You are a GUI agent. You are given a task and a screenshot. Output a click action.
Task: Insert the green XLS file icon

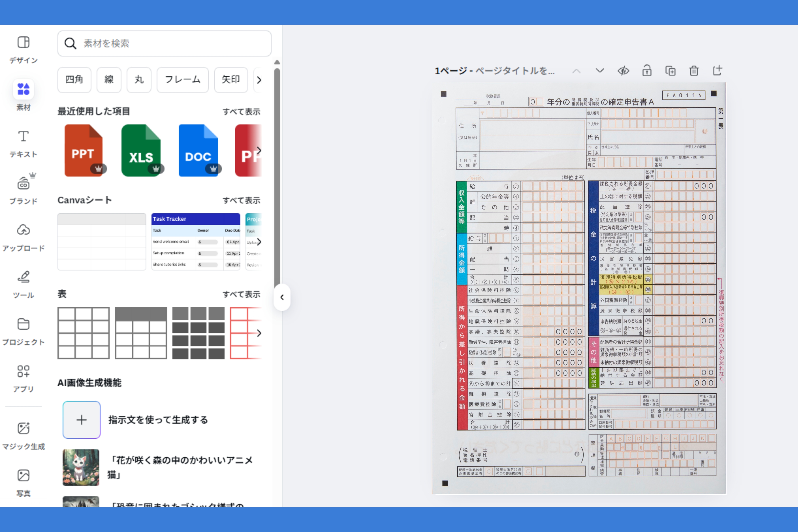tap(141, 150)
